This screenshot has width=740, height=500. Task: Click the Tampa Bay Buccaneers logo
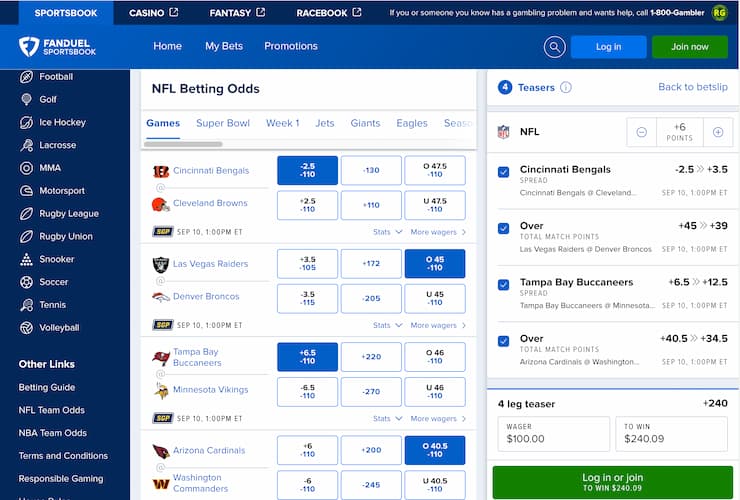pos(161,358)
